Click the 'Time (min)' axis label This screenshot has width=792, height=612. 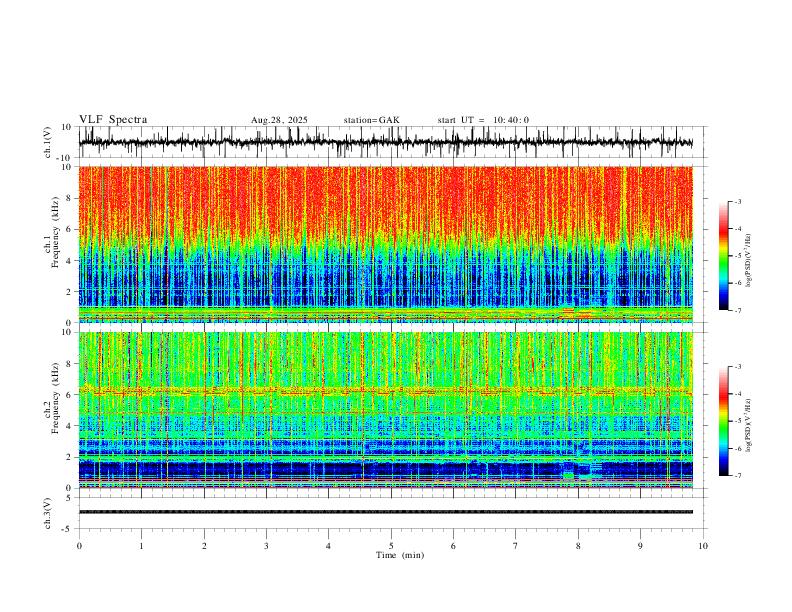tap(400, 555)
